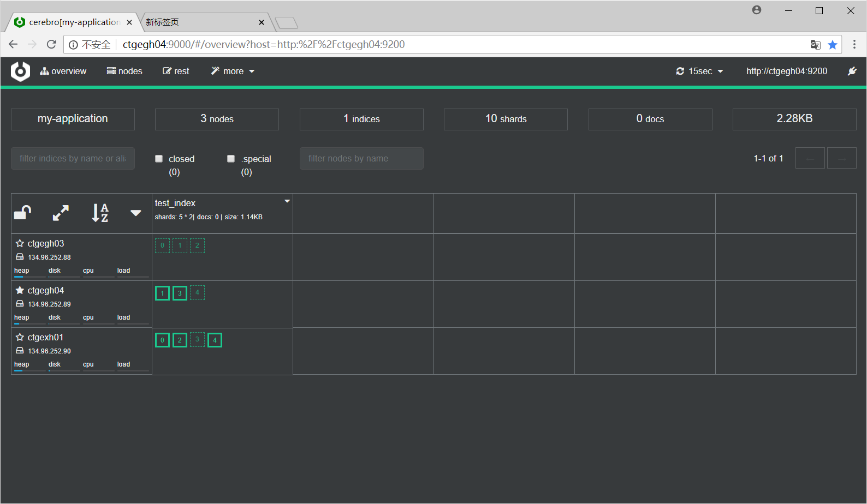Click the previous page arrow button
Image resolution: width=867 pixels, height=504 pixels.
(810, 158)
